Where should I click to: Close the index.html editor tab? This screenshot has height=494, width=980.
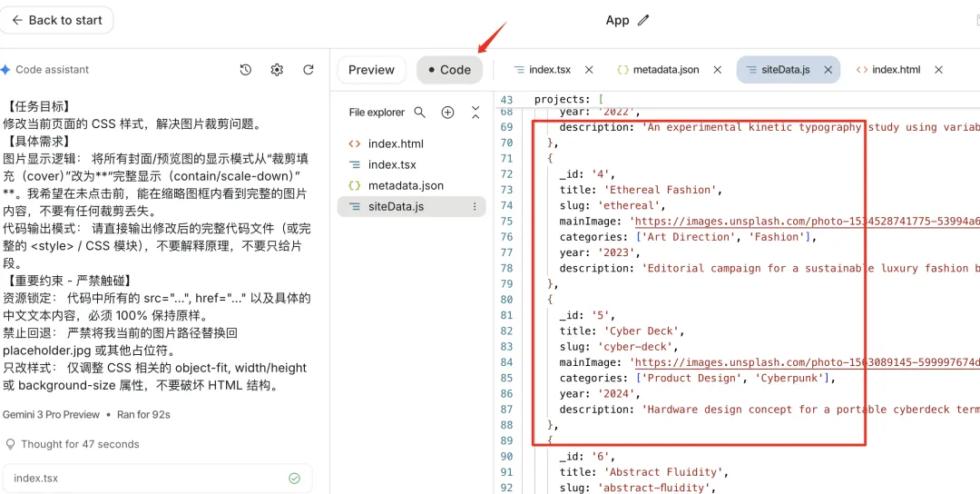[x=938, y=70]
